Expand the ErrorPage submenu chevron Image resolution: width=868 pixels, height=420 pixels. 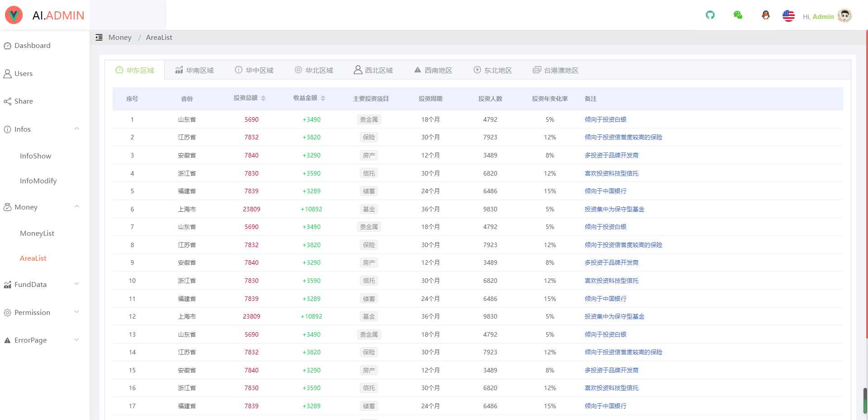pos(76,340)
